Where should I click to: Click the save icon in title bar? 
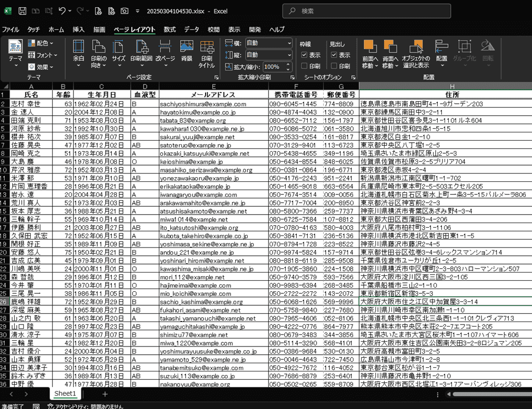(x=22, y=11)
